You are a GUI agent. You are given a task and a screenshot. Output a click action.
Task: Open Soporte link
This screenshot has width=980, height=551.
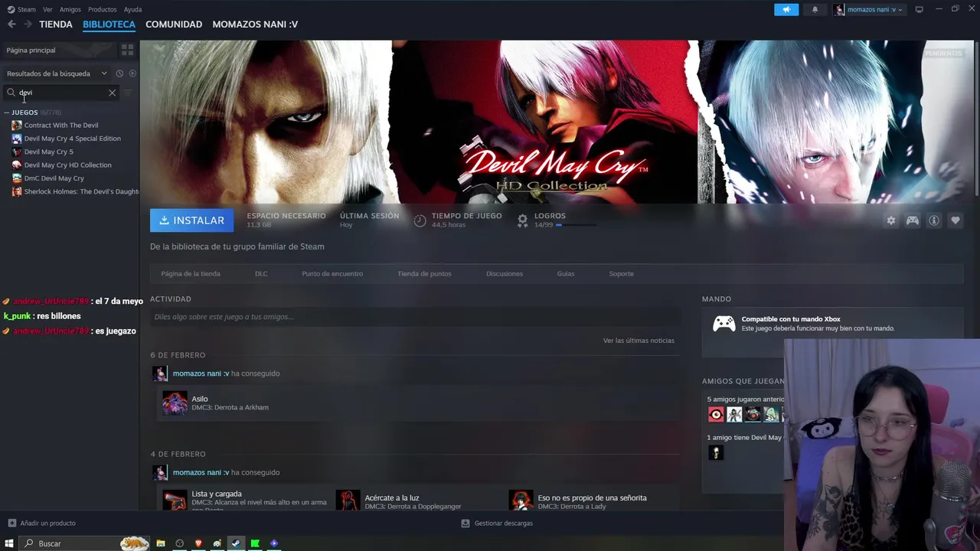tap(621, 273)
